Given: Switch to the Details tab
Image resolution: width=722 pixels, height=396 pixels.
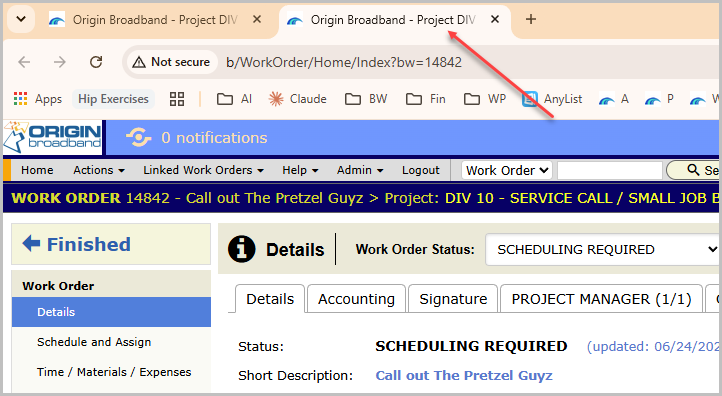Looking at the screenshot, I should point(270,299).
